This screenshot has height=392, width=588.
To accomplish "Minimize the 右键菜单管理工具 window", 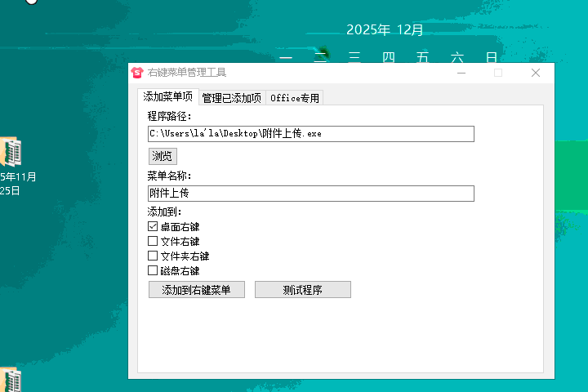I will tap(461, 73).
